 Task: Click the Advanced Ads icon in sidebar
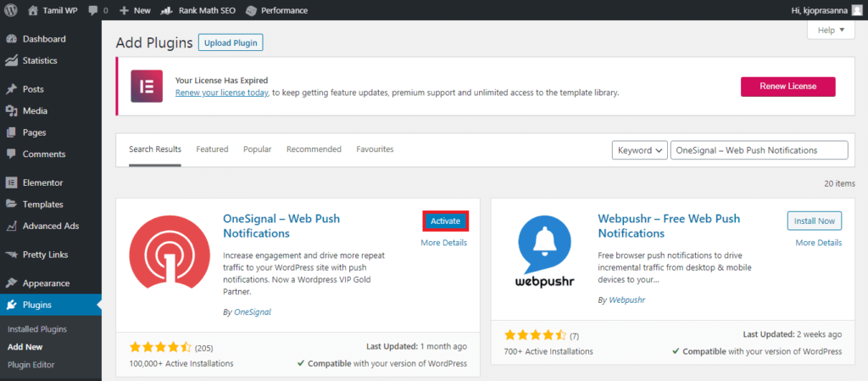(11, 226)
